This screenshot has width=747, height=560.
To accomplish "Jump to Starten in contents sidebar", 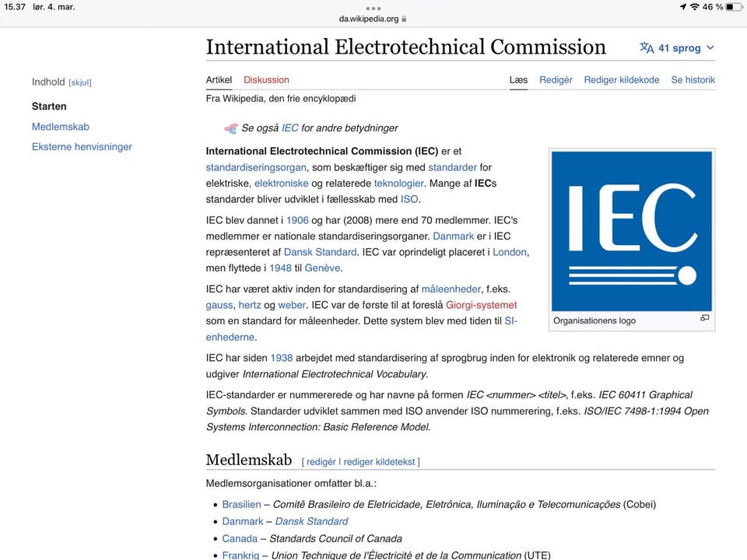I will pos(49,107).
